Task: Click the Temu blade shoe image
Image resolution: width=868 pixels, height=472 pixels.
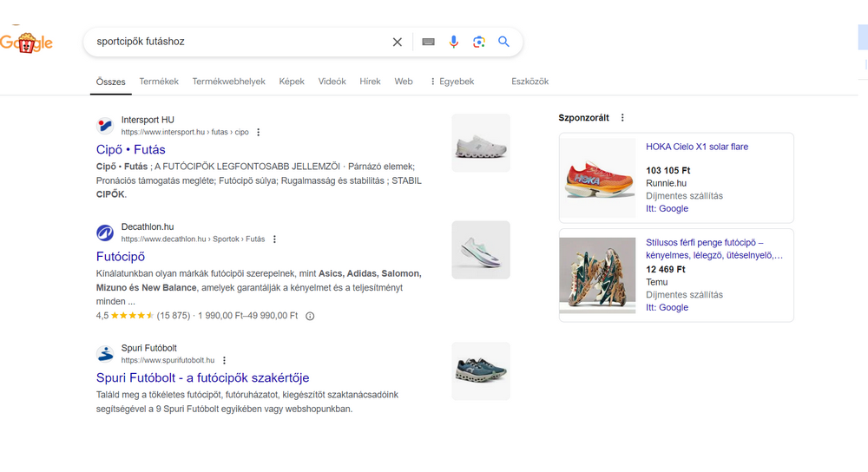Action: coord(597,276)
